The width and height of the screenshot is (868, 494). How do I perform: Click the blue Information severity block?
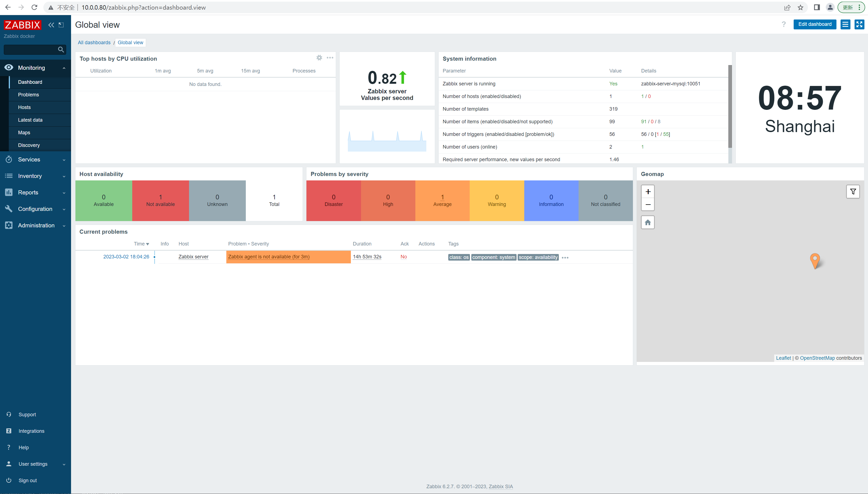pyautogui.click(x=551, y=200)
